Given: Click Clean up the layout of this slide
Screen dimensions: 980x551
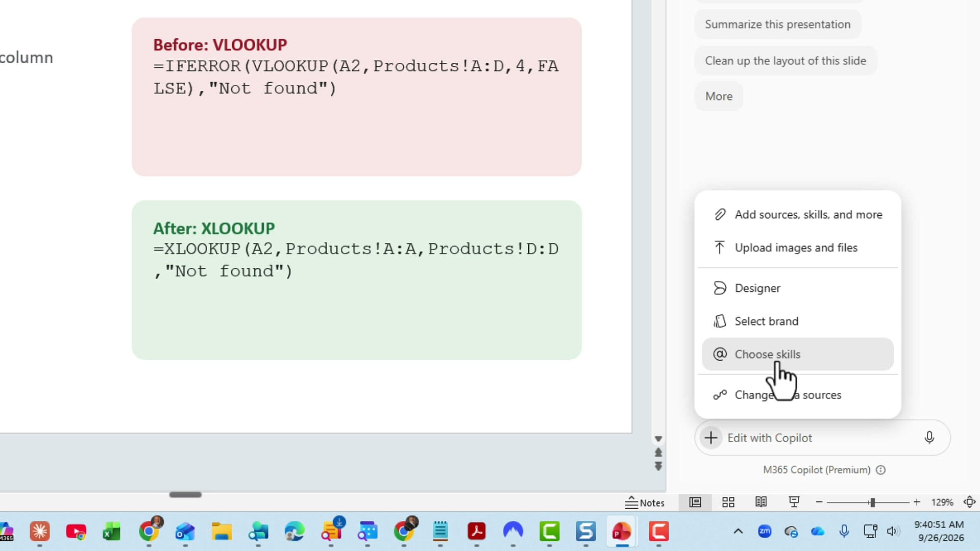Looking at the screenshot, I should pyautogui.click(x=786, y=61).
